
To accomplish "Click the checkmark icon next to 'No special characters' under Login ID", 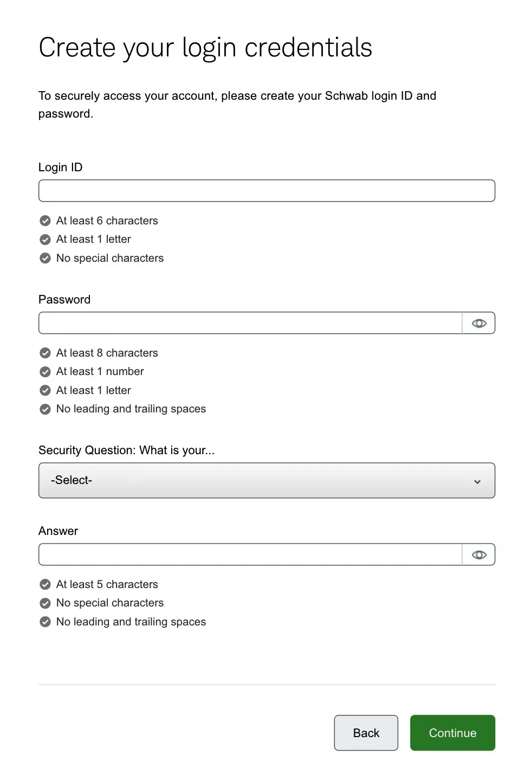I will click(x=46, y=258).
